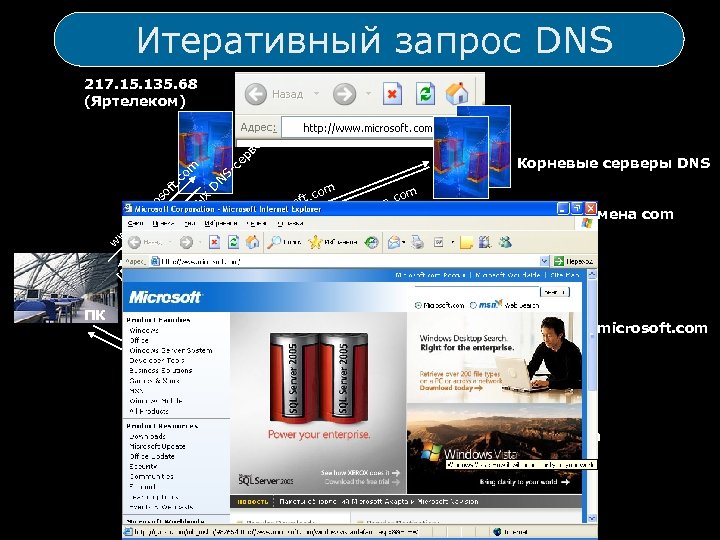Viewport: 720px width, 540px height.
Task: Click the Bring clarity to your world link
Action: [524, 482]
